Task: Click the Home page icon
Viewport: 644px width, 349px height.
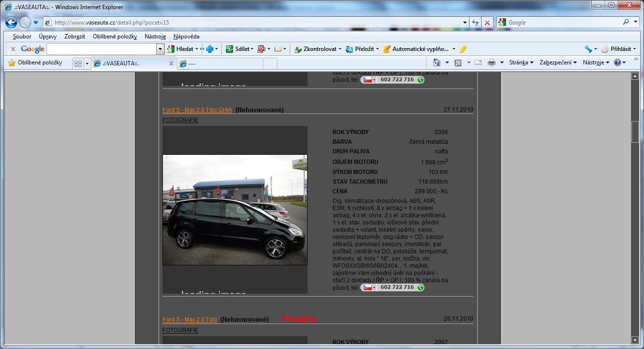Action: (436, 62)
